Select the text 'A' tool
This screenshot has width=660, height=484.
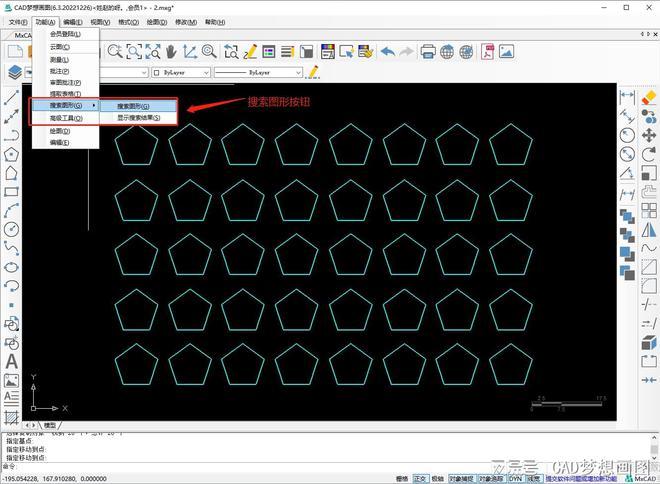(11, 362)
